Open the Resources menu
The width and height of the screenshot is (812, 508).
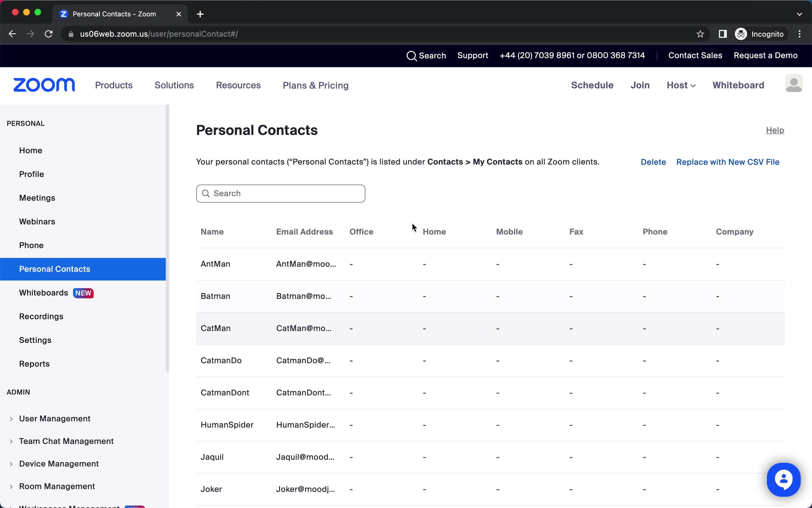[238, 85]
